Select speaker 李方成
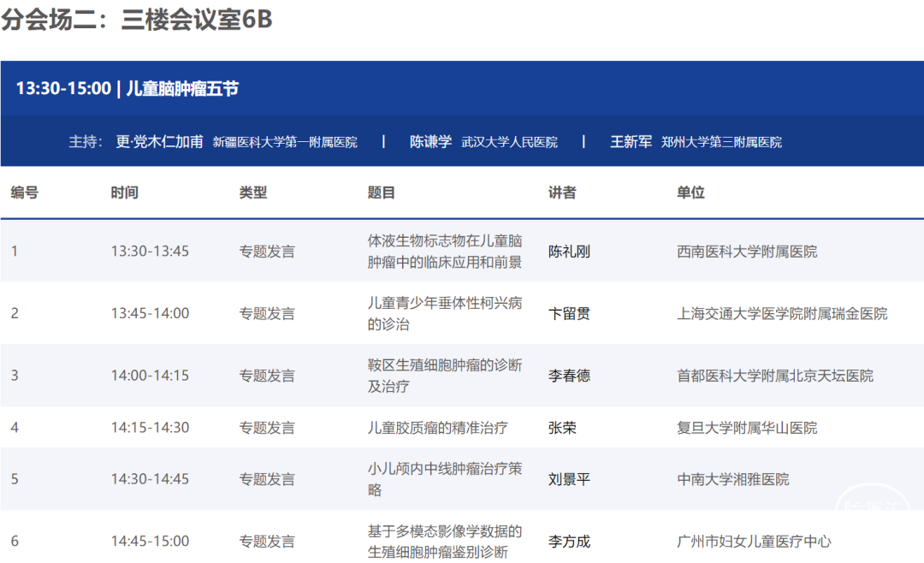The image size is (924, 563). pyautogui.click(x=569, y=542)
